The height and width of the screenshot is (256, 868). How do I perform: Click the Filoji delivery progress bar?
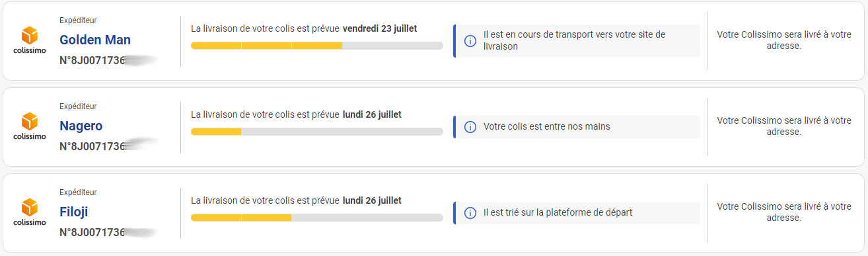pos(317,218)
